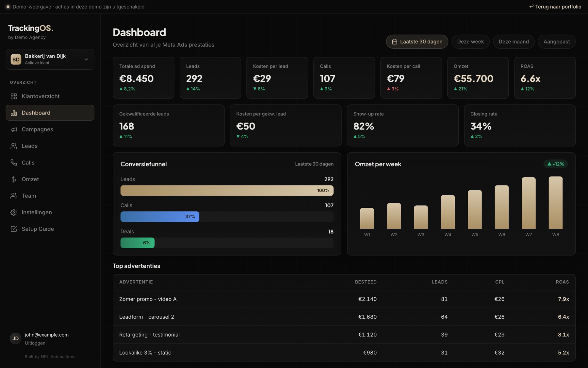Open Instellingen settings page
The height and width of the screenshot is (368, 588).
click(x=50, y=212)
